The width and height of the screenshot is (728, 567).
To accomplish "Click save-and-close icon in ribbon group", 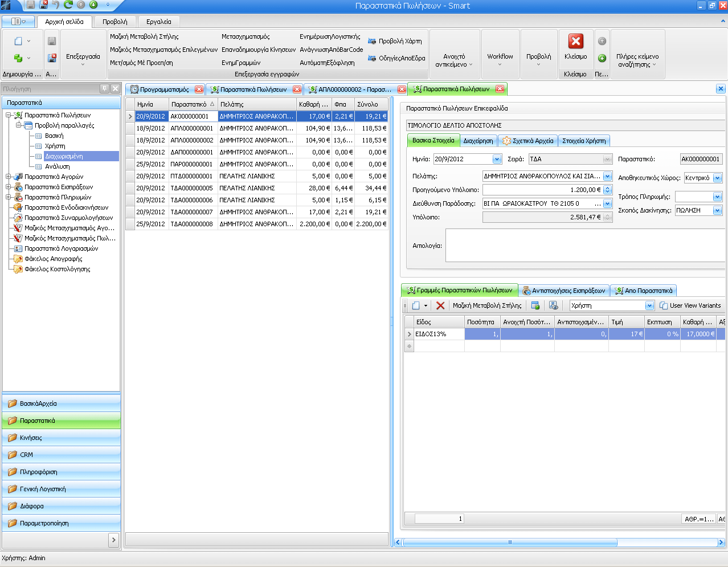I will tap(52, 58).
